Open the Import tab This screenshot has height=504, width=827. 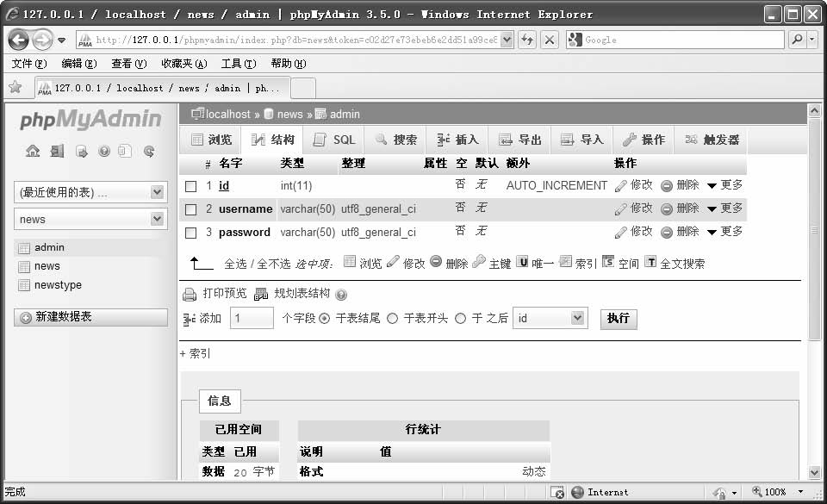(x=581, y=140)
